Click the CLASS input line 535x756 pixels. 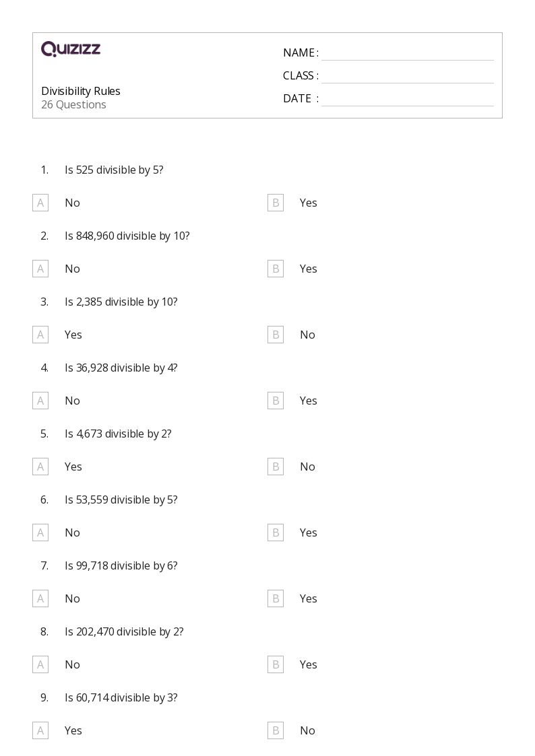tap(408, 76)
